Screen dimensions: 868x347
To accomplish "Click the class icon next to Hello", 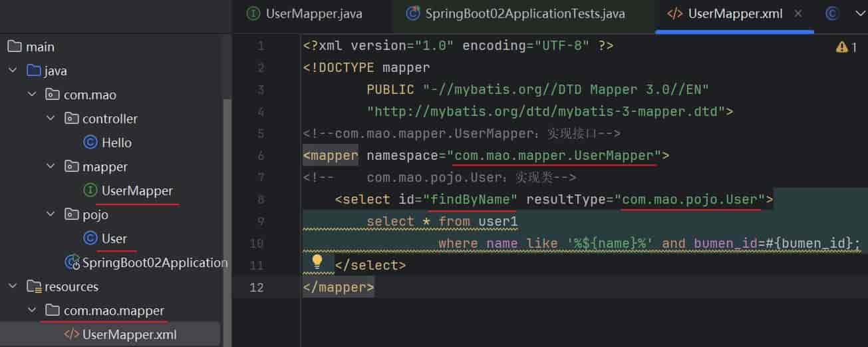I will pos(90,143).
